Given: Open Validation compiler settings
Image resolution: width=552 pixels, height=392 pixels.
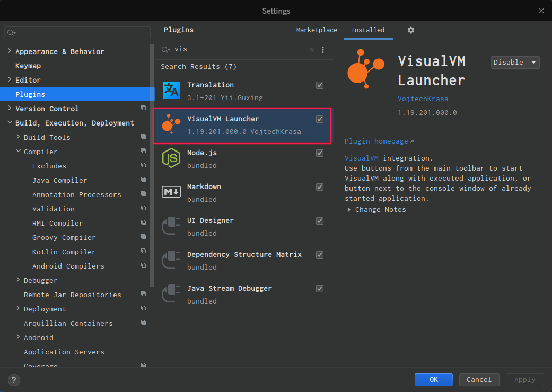Looking at the screenshot, I should (x=54, y=209).
